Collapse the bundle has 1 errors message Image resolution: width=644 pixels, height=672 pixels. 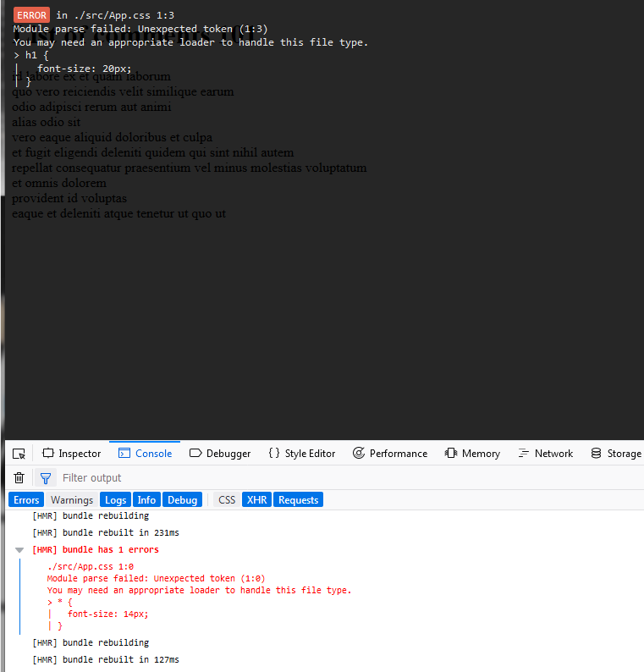[x=19, y=550]
